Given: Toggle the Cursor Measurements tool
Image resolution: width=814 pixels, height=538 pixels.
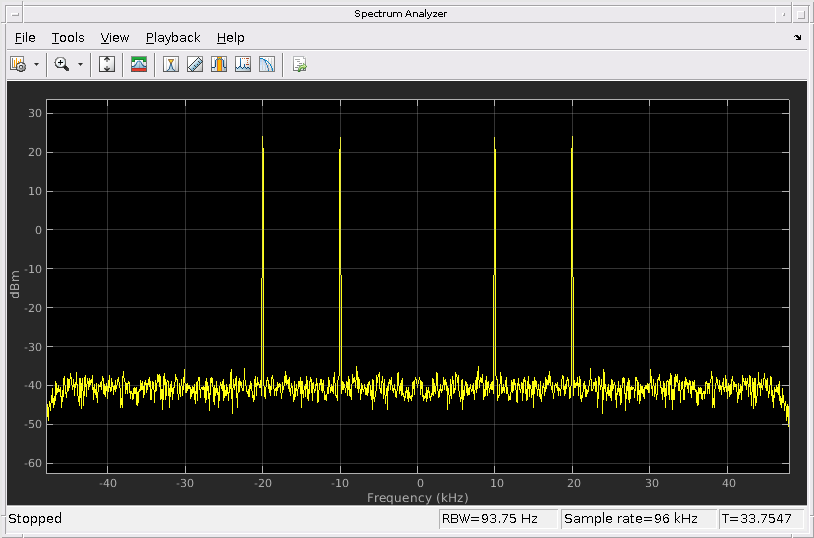Looking at the screenshot, I should (x=171, y=64).
